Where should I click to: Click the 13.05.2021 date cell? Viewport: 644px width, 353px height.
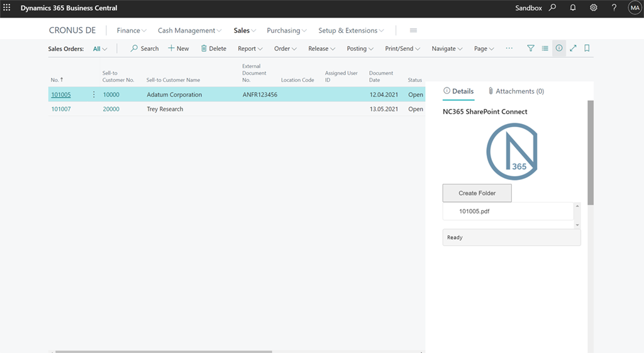384,109
